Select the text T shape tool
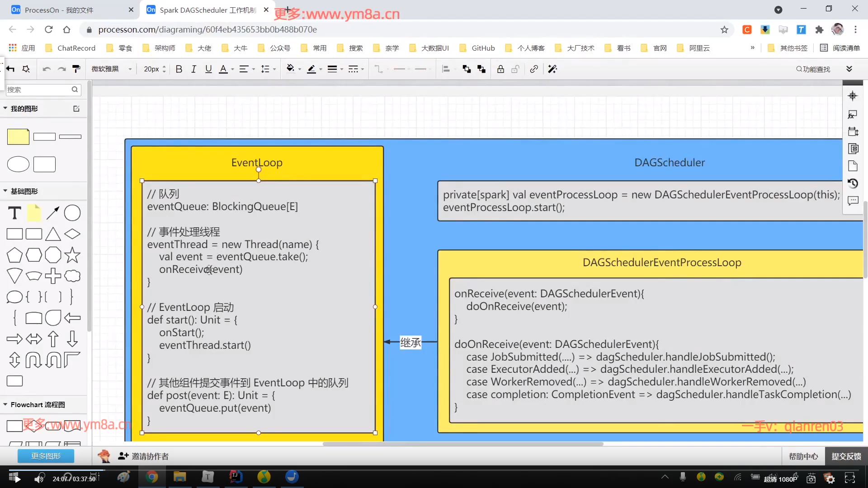The height and width of the screenshot is (488, 868). tap(14, 213)
